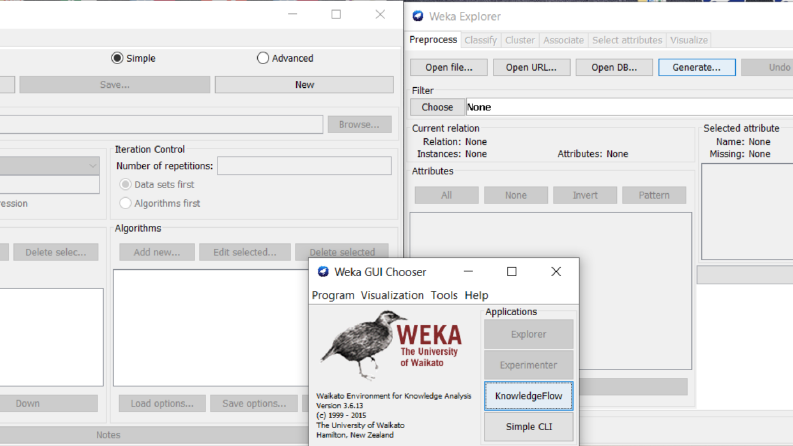Screen dimensions: 793x446
Task: Launch the KnowledgeFlow application
Action: 528,396
